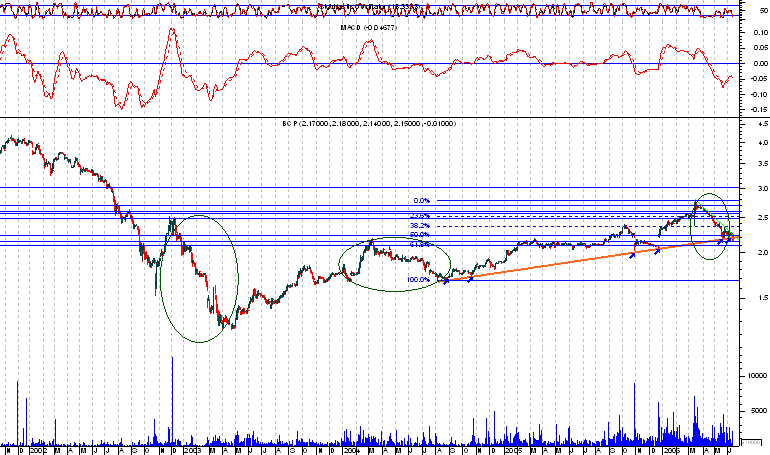Click the positive 0.05 MACD axis value
Image resolution: width=770 pixels, height=455 pixels.
click(762, 48)
